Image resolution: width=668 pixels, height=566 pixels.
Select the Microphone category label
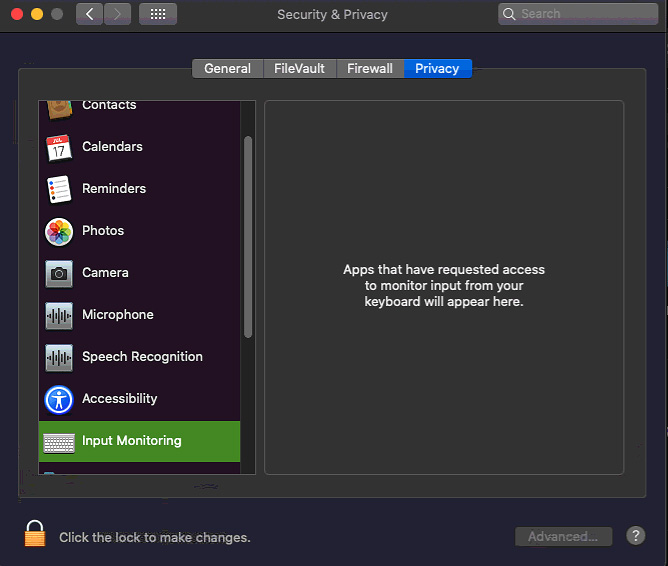[118, 315]
